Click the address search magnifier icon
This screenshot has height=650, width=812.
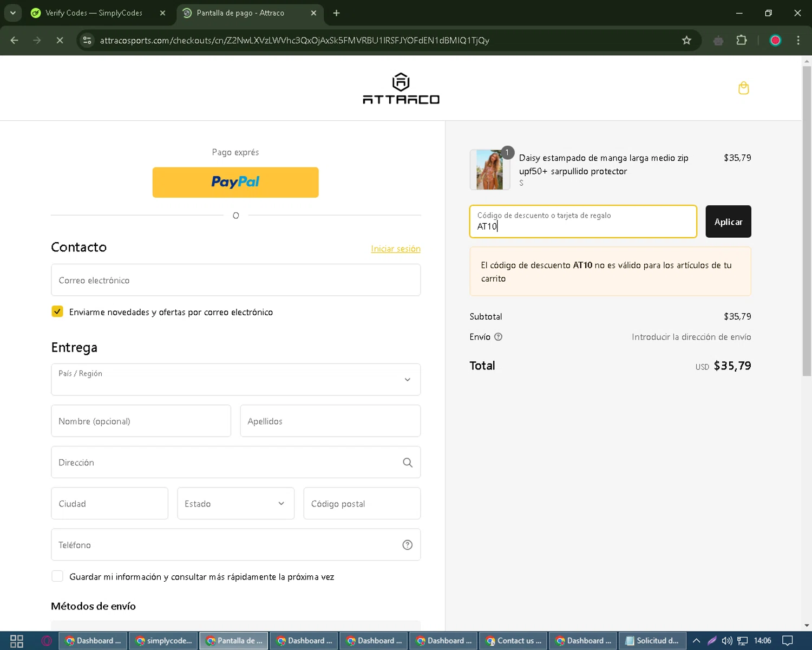coord(408,463)
